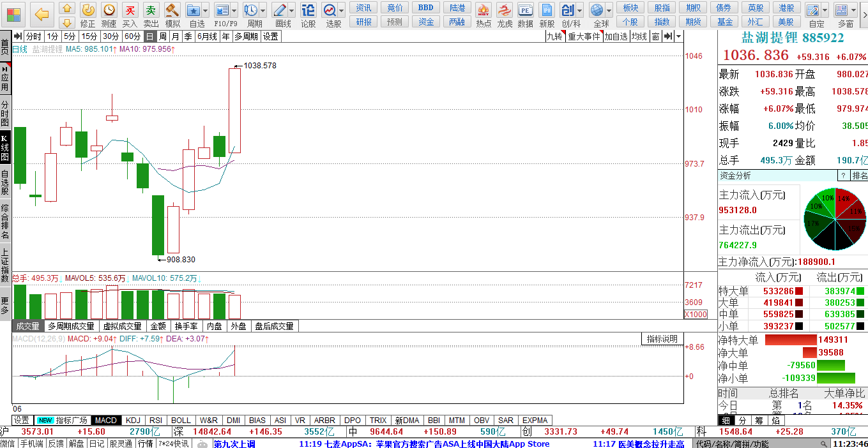The width and height of the screenshot is (868, 448).
Task: Click the back arrow icon
Action: [42, 14]
